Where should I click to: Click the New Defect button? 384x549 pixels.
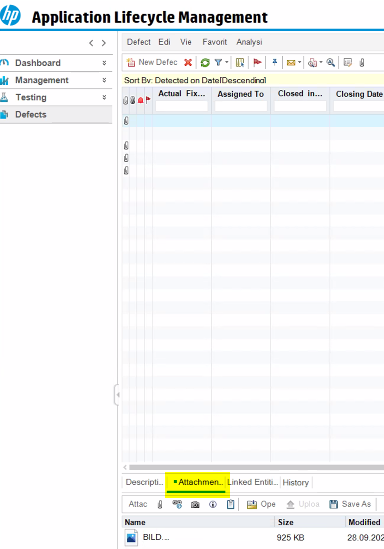click(x=152, y=62)
